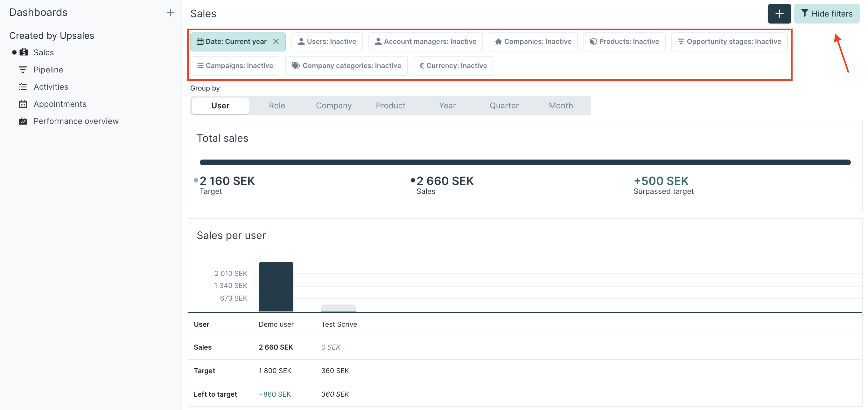Open the Activities dashboard
The width and height of the screenshot is (868, 410).
click(51, 87)
